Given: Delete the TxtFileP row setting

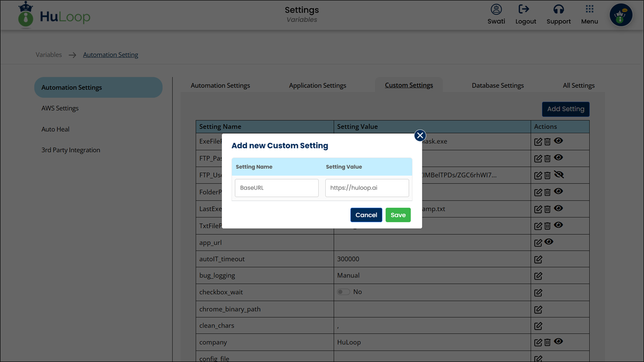Looking at the screenshot, I should pos(548,226).
